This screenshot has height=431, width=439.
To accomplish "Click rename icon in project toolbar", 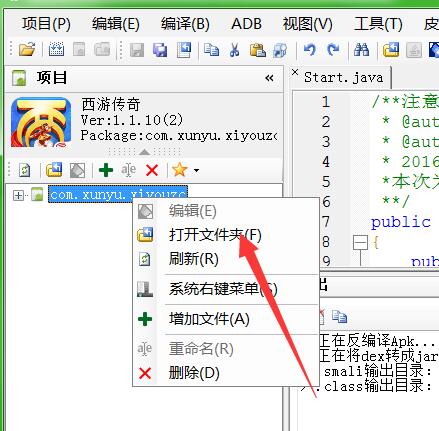I will [x=128, y=170].
